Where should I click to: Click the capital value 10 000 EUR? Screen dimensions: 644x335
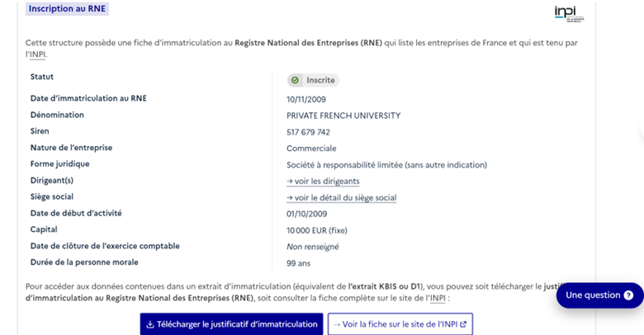pyautogui.click(x=318, y=229)
